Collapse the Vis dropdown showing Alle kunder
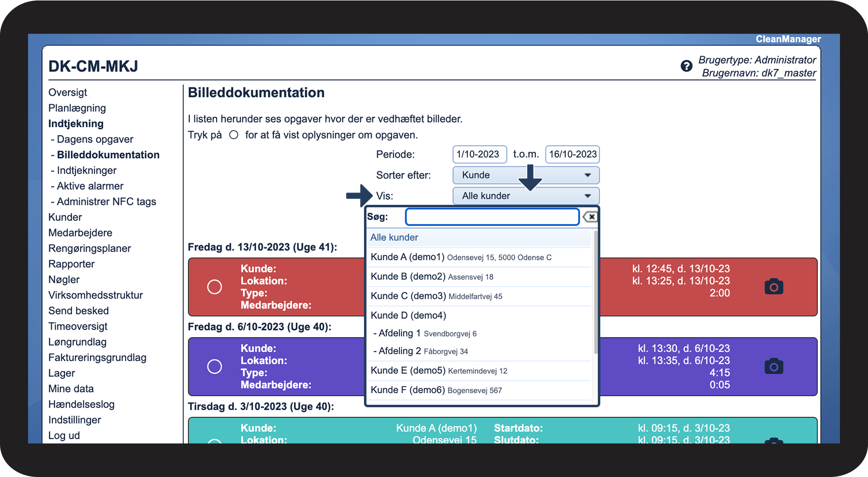868x477 pixels. coord(526,196)
